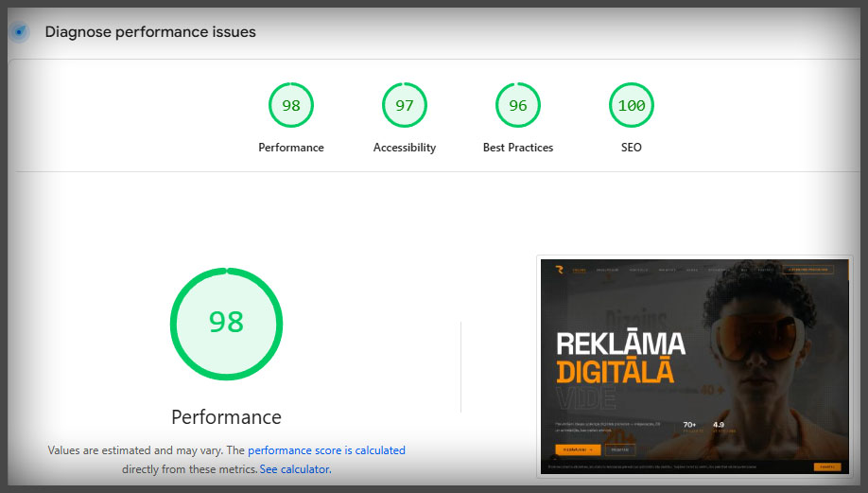Click 'Values are estimated and may vary' text
This screenshot has height=493, width=868.
[135, 450]
